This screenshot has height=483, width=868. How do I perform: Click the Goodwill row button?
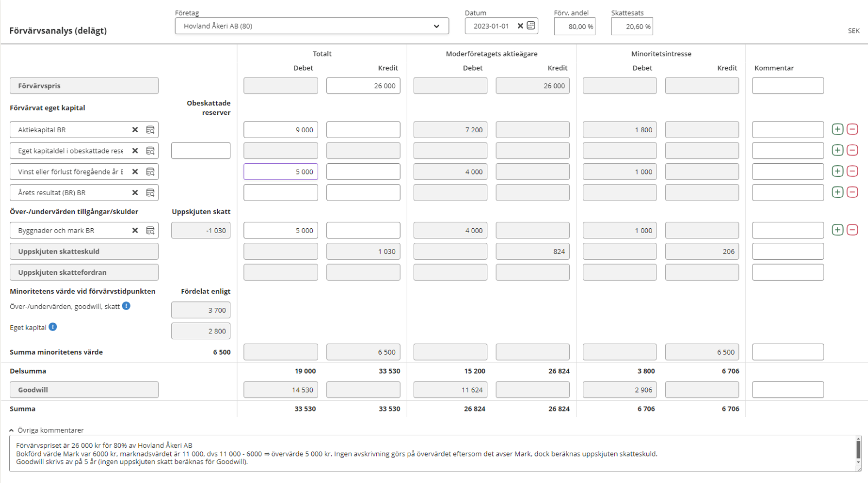tap(84, 390)
